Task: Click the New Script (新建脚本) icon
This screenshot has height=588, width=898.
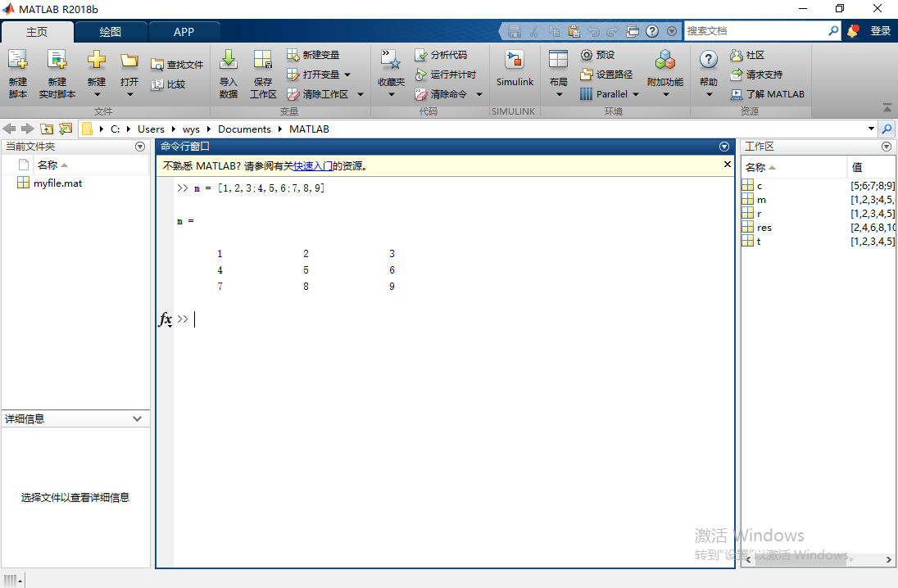Action: pyautogui.click(x=17, y=60)
